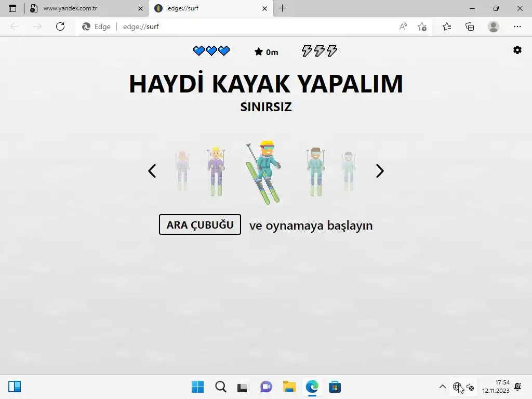Open the Collections icon
Screen dimensions: 532x399
[470, 26]
